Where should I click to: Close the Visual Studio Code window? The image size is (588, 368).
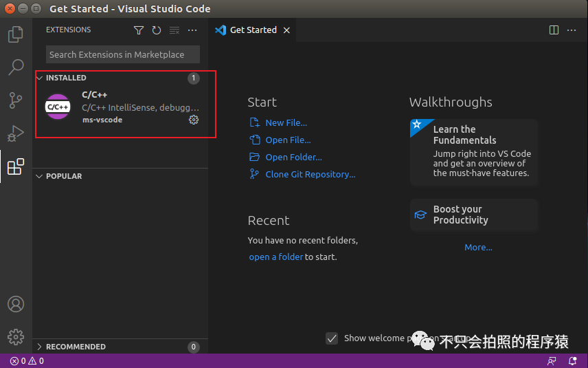click(x=10, y=8)
